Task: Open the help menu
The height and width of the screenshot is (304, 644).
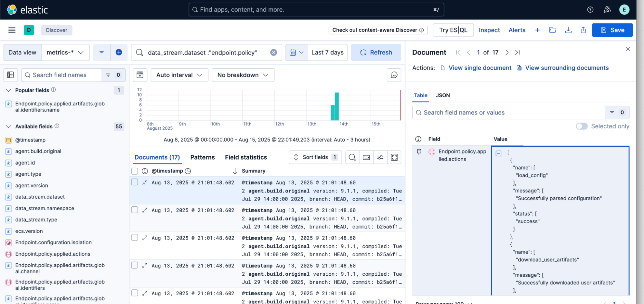Action: point(590,9)
